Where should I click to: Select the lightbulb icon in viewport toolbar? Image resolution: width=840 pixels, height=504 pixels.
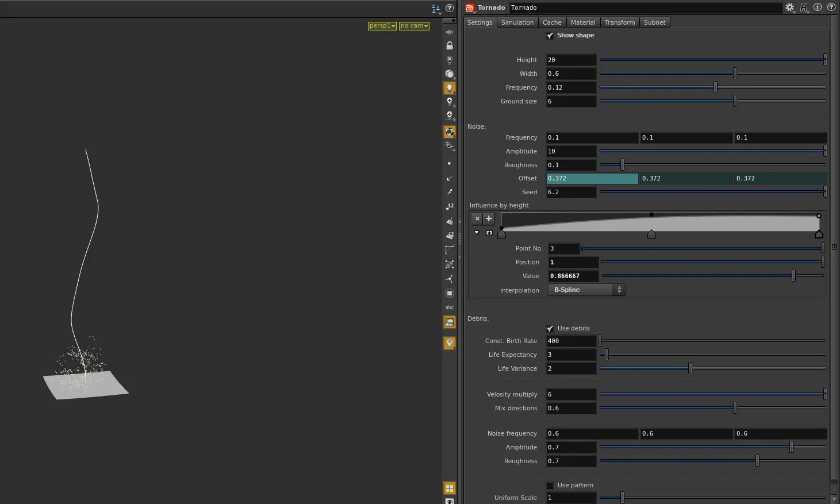click(x=449, y=87)
